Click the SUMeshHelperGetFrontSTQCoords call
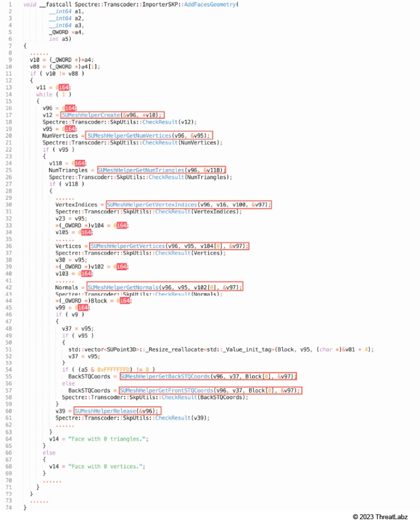The width and height of the screenshot is (420, 528). pos(210,390)
